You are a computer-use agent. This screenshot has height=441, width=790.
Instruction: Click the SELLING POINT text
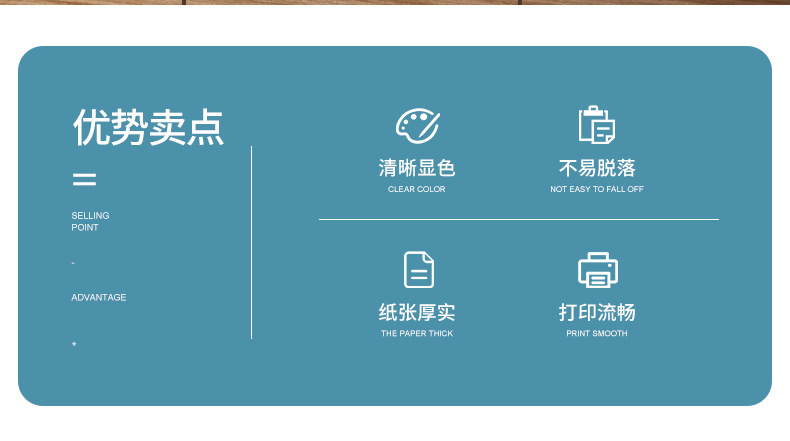90,221
